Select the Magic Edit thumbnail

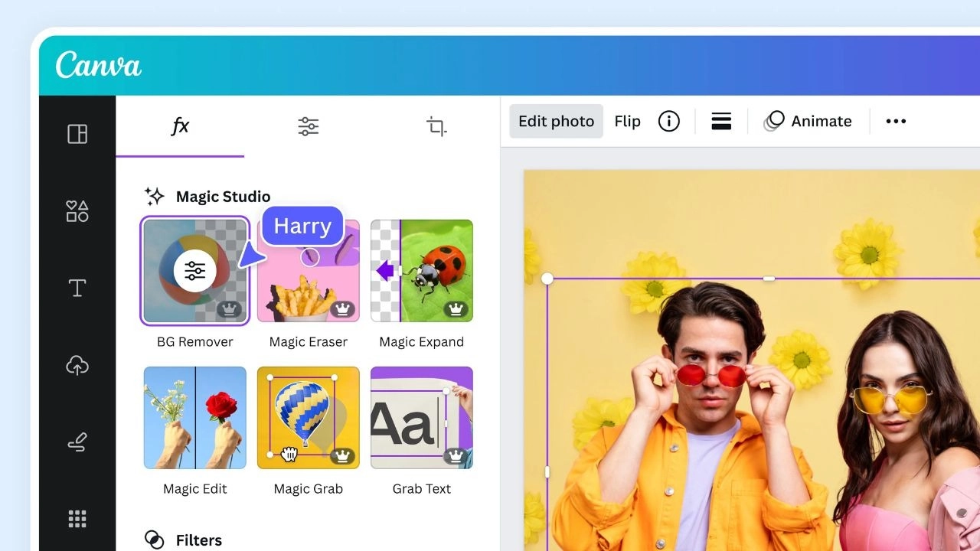pos(195,418)
